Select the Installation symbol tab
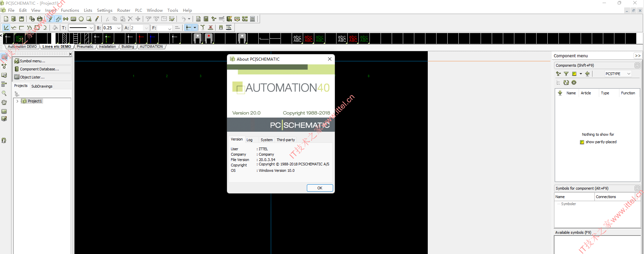The height and width of the screenshot is (254, 644). (x=107, y=47)
